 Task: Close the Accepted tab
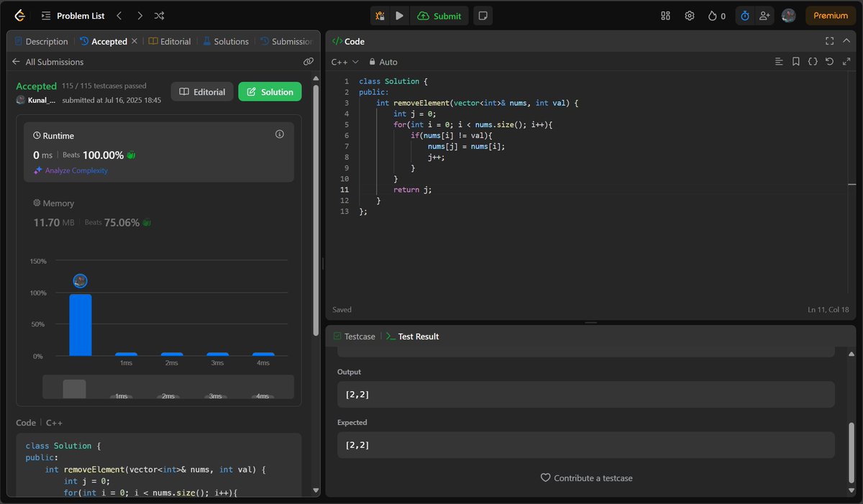tap(134, 42)
